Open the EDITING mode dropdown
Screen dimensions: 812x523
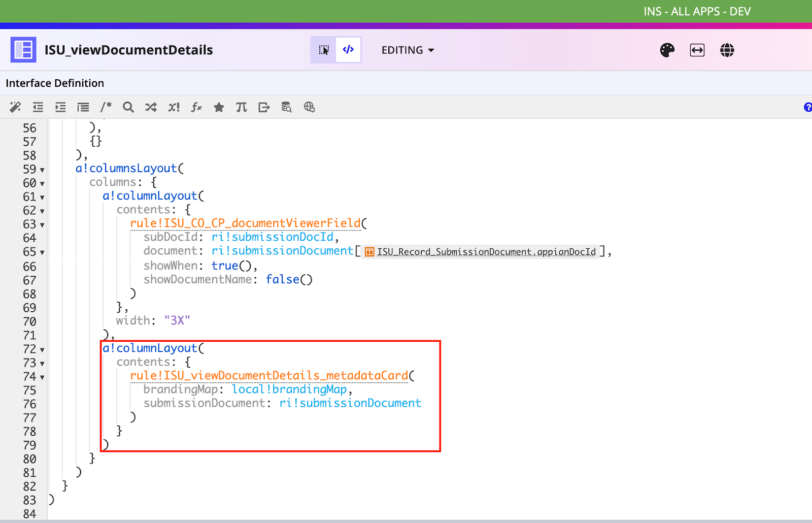click(x=408, y=50)
